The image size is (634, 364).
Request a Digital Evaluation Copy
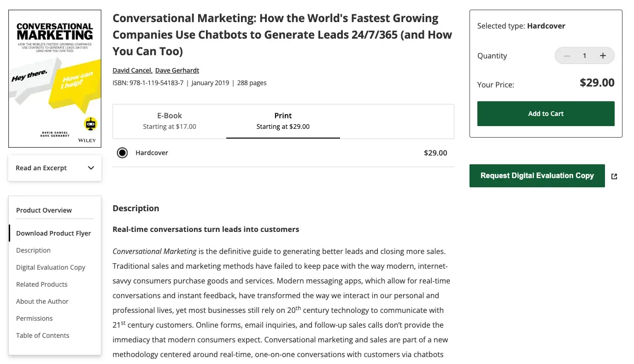pos(537,176)
